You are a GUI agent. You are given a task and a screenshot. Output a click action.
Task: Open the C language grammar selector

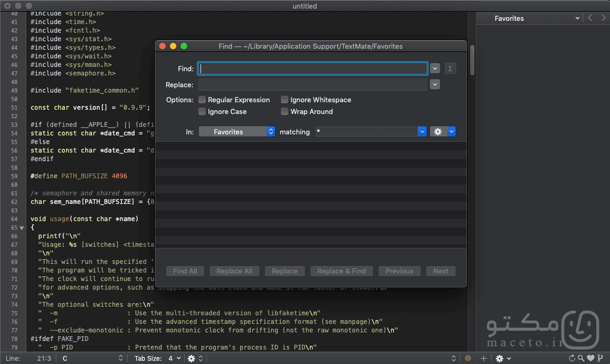point(93,358)
